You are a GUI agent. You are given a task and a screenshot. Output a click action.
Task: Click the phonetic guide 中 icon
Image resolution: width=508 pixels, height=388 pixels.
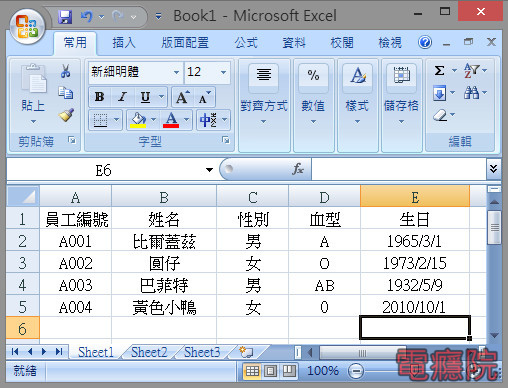(208, 120)
